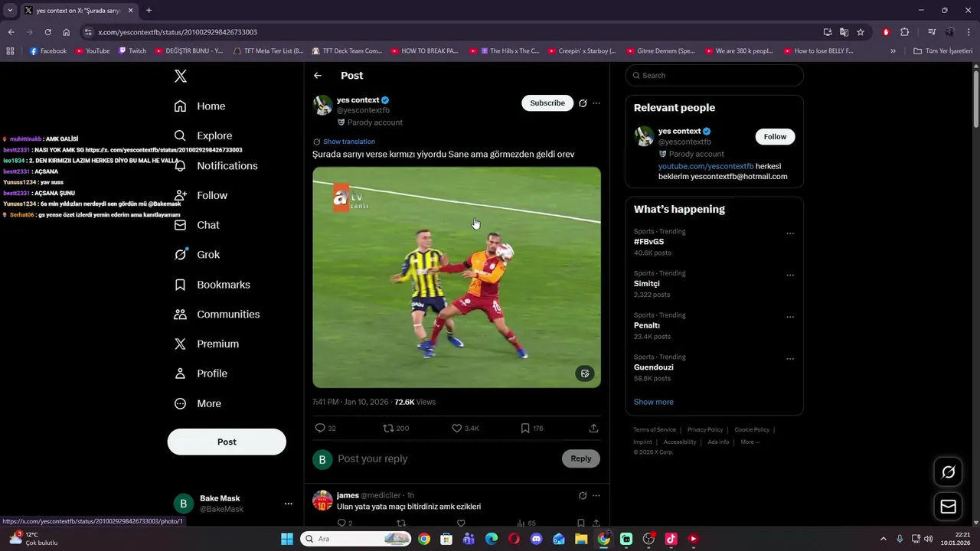Open the floating Messages envelope button
980x551 pixels.
[948, 507]
